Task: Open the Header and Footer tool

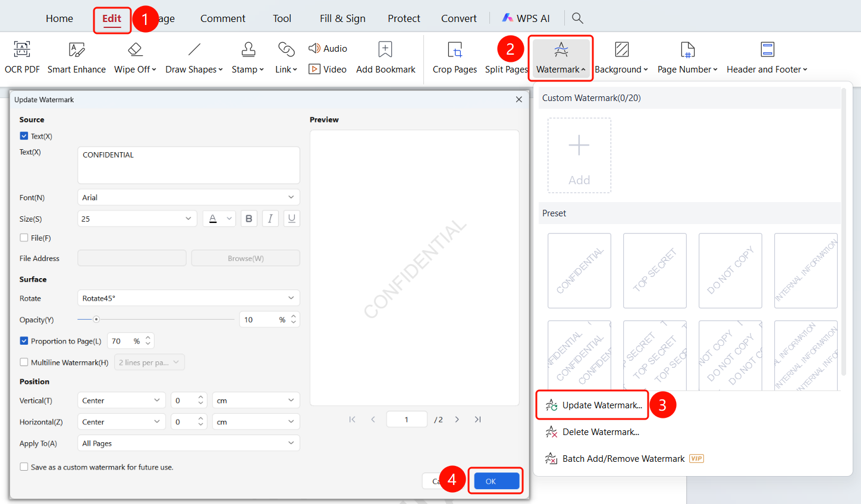Action: click(767, 58)
